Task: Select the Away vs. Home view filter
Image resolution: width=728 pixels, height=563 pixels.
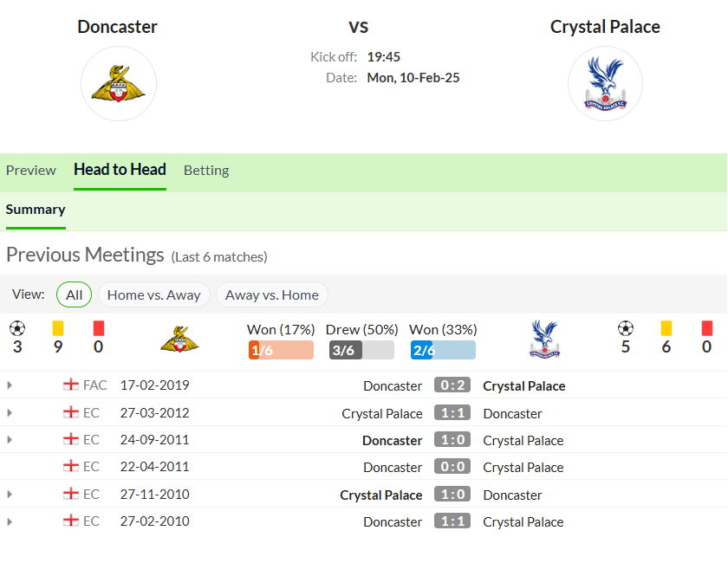Action: (x=272, y=294)
